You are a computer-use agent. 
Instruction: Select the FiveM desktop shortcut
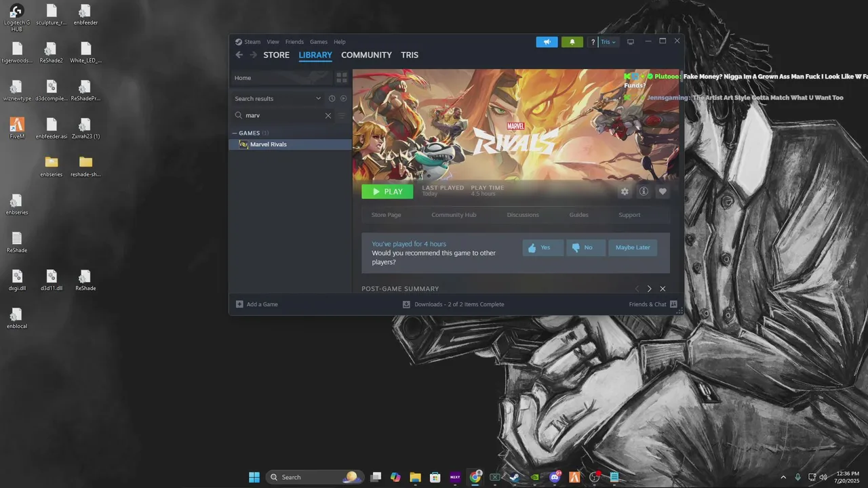pyautogui.click(x=17, y=128)
